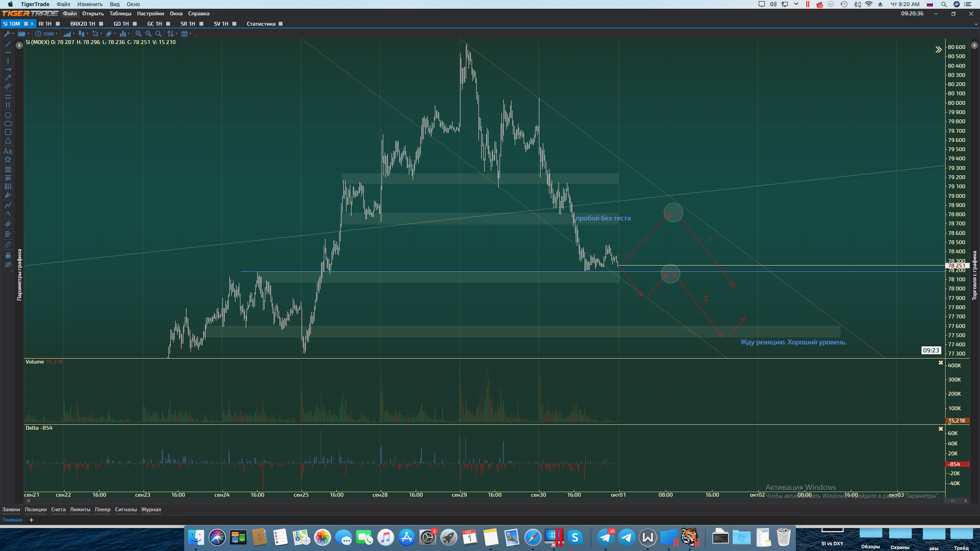This screenshot has width=980, height=551.
Task: Expand the Параметры графика side panel
Action: coord(19,45)
